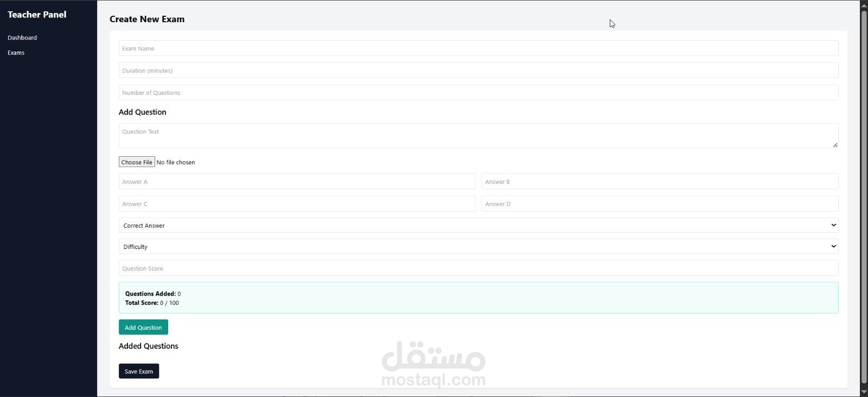Click the 'Total Score: 0 / 100' text
Viewport: 868px width, 397px height.
point(152,303)
